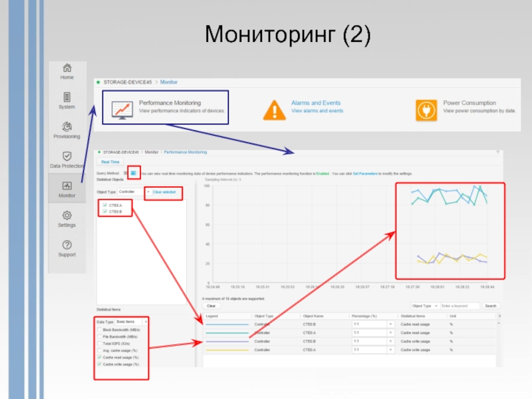Switch to the Real Time tab
The width and height of the screenshot is (532, 399).
tap(110, 162)
